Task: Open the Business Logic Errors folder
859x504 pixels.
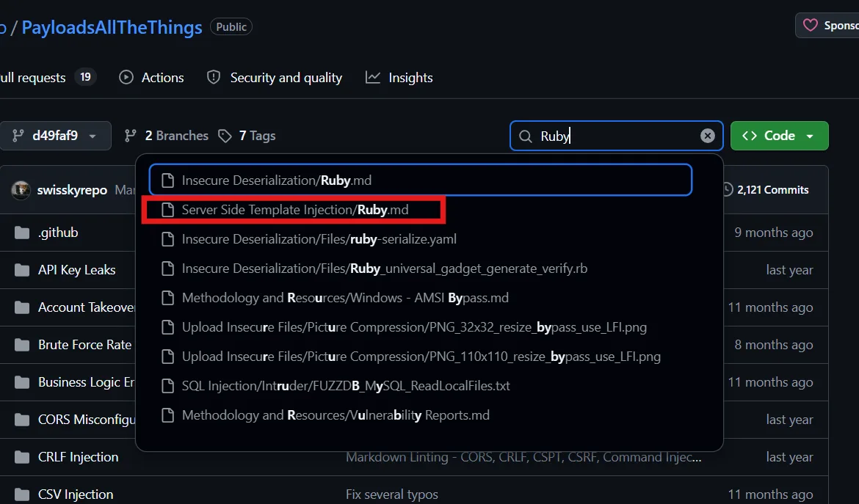Action: [86, 382]
